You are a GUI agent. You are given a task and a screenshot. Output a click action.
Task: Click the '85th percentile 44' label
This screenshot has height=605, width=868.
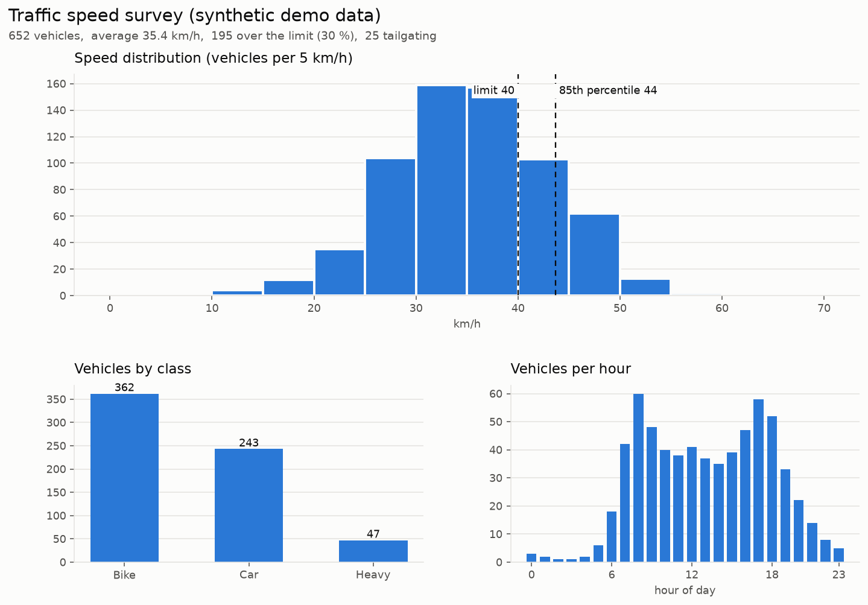(x=607, y=90)
